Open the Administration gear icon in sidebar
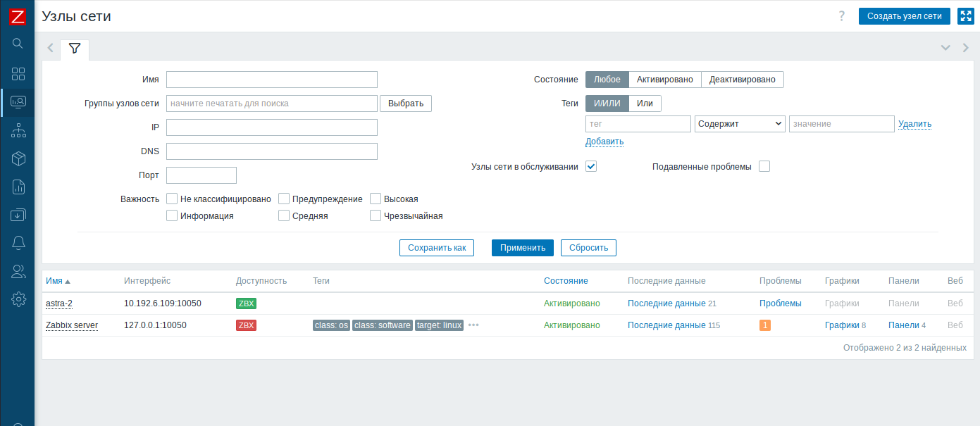 [18, 299]
